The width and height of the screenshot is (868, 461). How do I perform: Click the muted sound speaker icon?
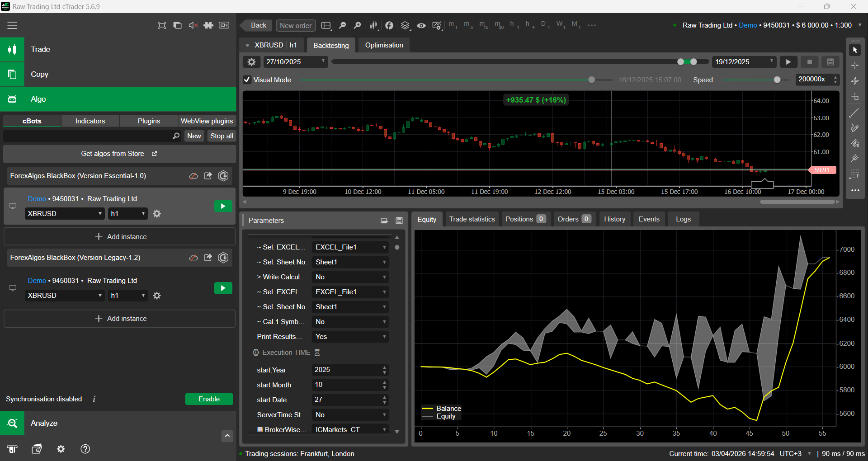click(193, 25)
